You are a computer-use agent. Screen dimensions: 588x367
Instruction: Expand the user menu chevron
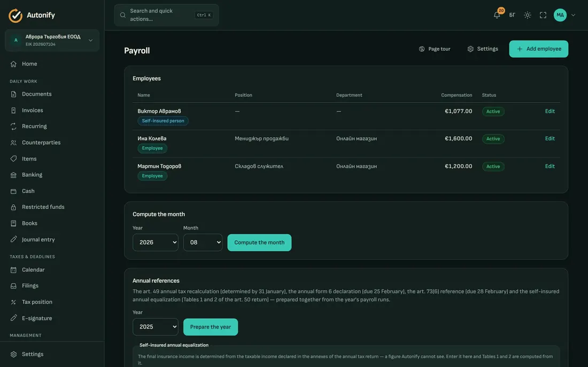pos(573,15)
